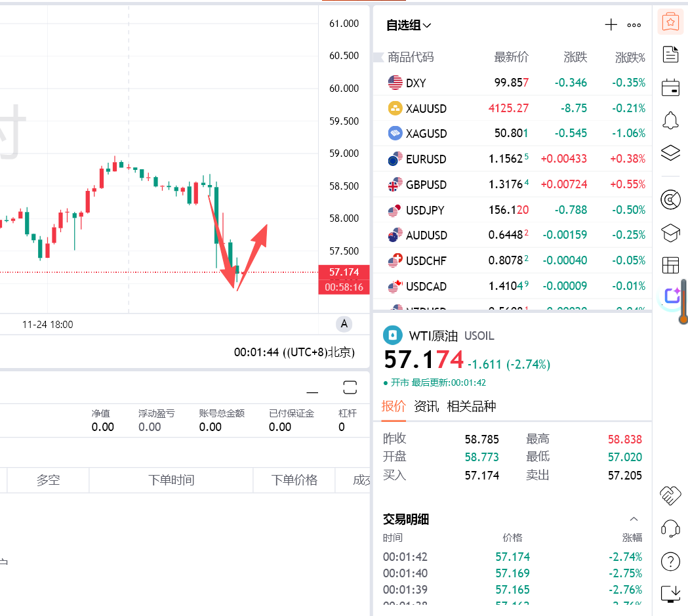Select the USDCHF row in watchlist
688x616 pixels.
tap(512, 260)
